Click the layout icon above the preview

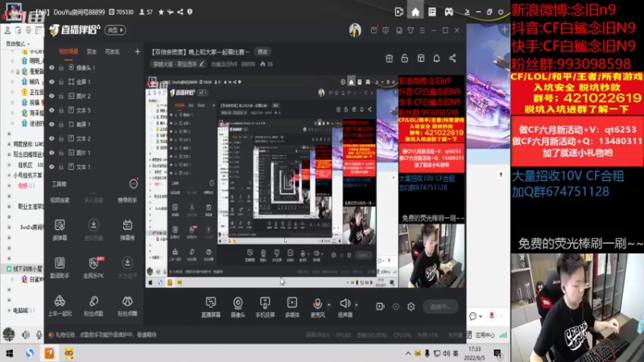tap(420, 58)
